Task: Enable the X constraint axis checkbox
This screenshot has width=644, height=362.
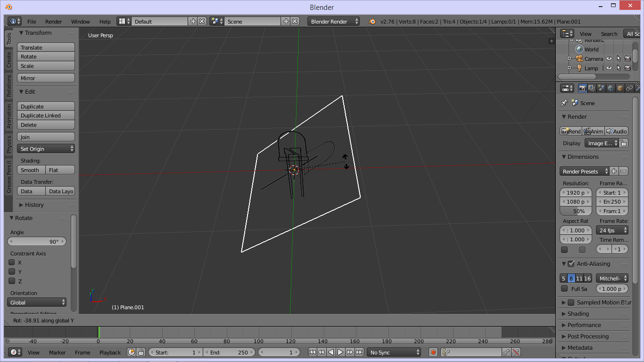Action: click(12, 262)
